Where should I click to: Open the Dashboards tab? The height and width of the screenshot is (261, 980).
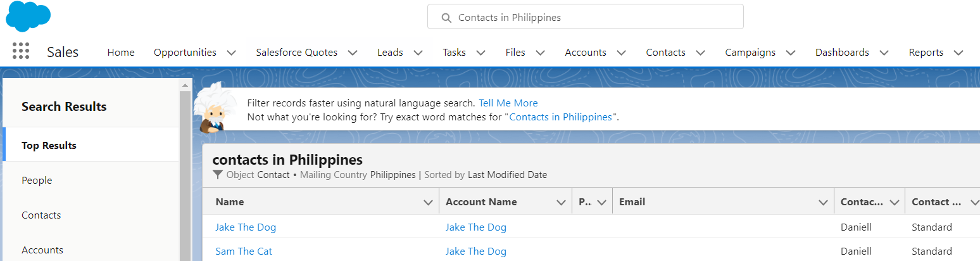(x=842, y=53)
